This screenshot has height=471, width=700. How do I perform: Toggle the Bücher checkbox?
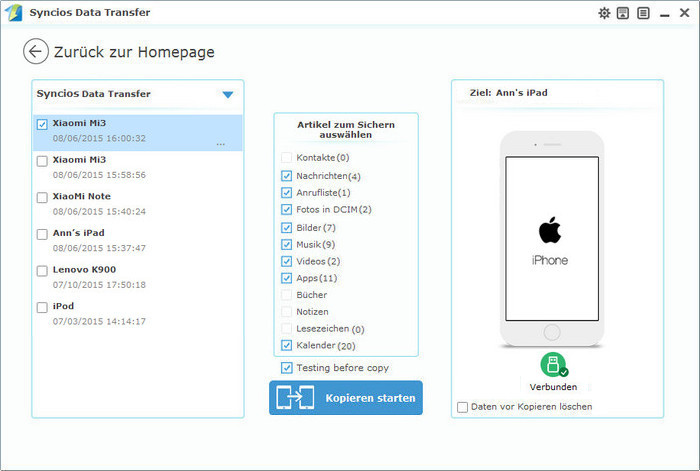[287, 295]
